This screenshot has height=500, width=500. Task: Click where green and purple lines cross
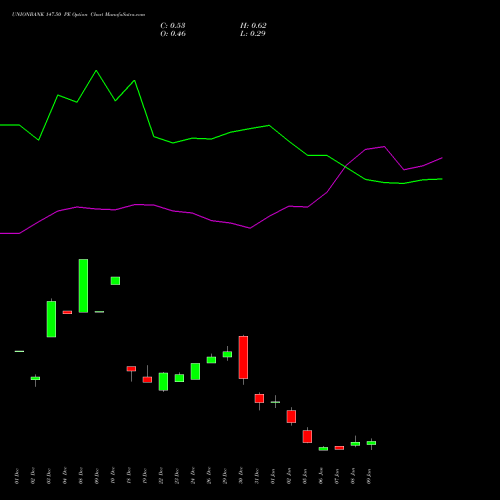pos(347,167)
